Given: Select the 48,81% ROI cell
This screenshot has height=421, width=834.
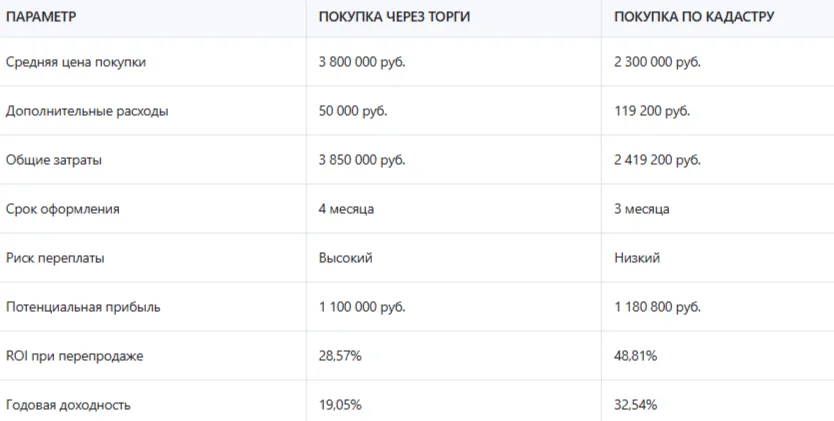Looking at the screenshot, I should point(635,356).
